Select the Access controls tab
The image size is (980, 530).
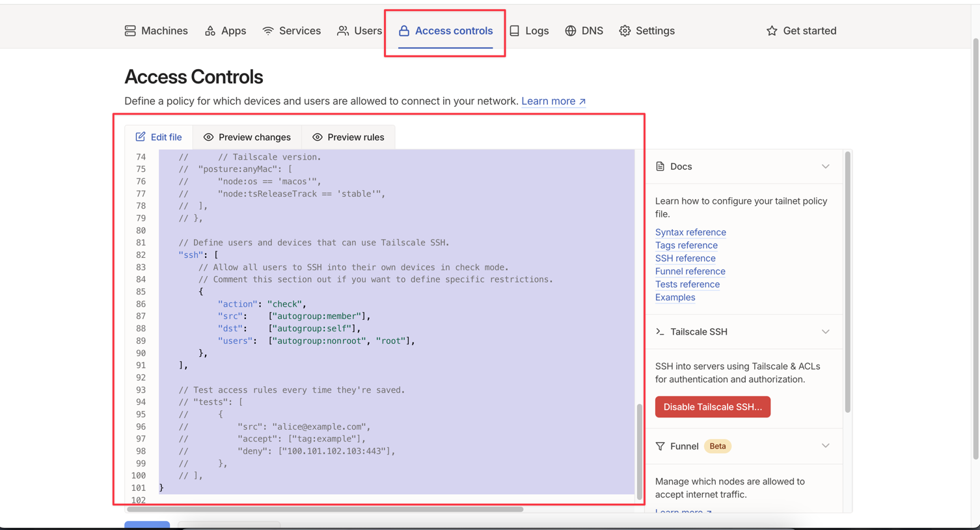(x=446, y=31)
